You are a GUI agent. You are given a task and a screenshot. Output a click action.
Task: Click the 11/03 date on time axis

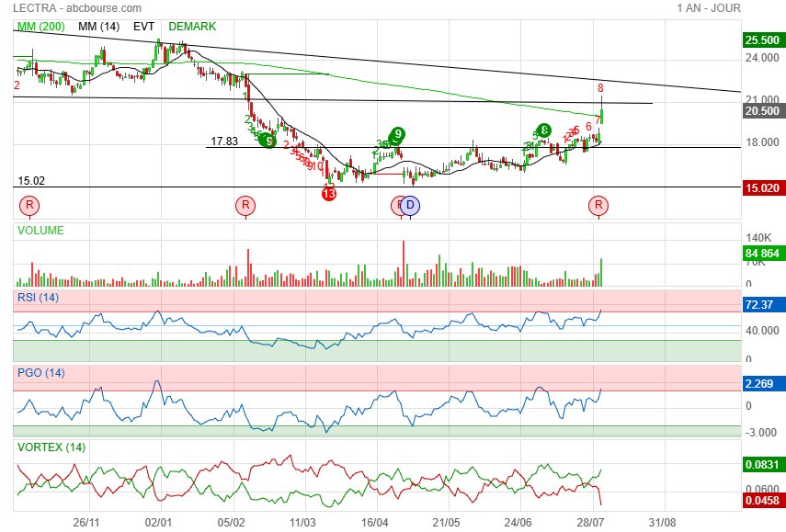point(302,523)
